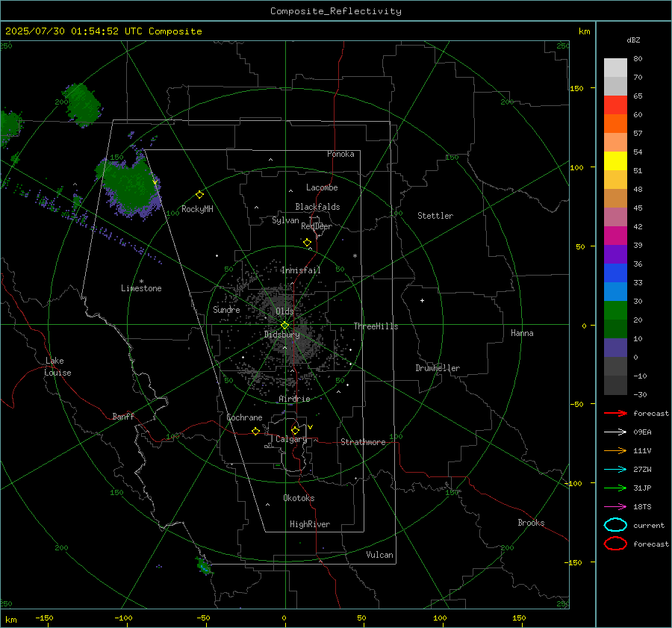672x628 pixels.
Task: Click the Lacombe city label
Action: [322, 187]
